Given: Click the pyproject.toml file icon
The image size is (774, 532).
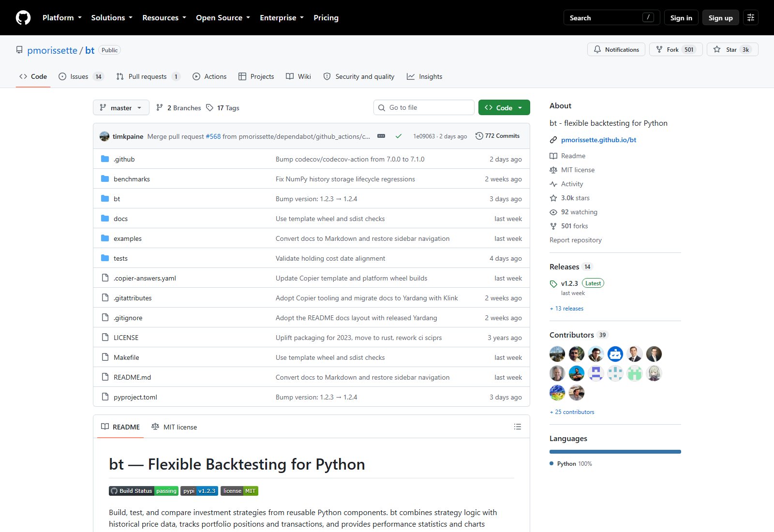Looking at the screenshot, I should pos(105,397).
